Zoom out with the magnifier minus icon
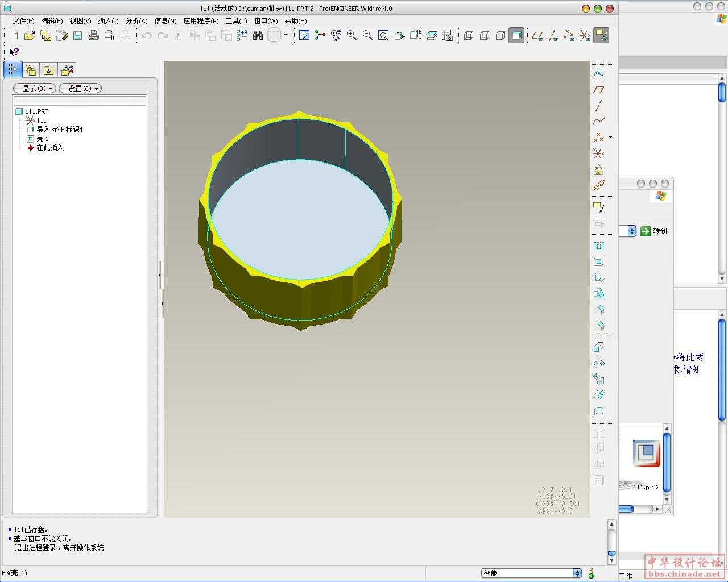This screenshot has height=582, width=728. 368,35
